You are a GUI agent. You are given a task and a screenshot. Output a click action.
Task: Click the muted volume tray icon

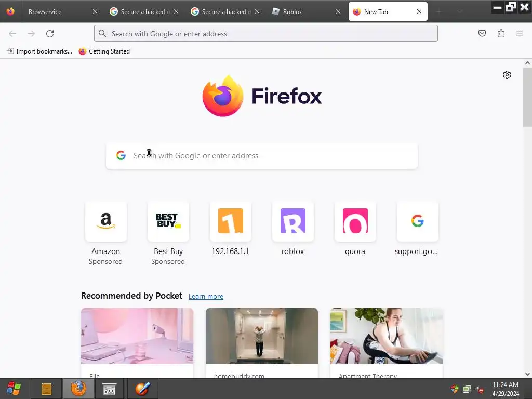click(x=480, y=389)
